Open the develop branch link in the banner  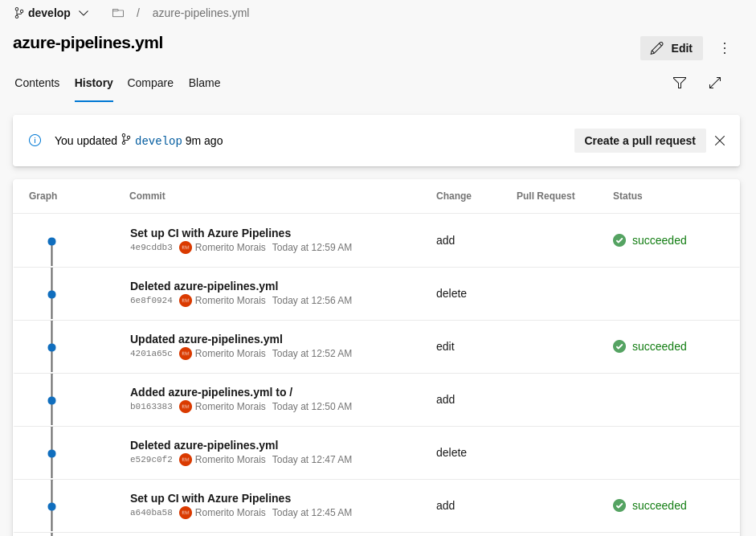(x=158, y=141)
